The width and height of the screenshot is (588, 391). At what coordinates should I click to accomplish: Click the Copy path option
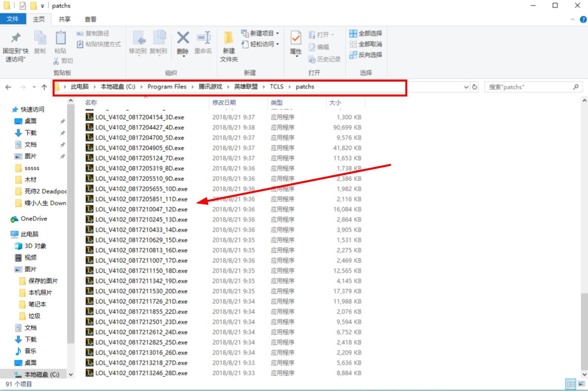pos(93,33)
